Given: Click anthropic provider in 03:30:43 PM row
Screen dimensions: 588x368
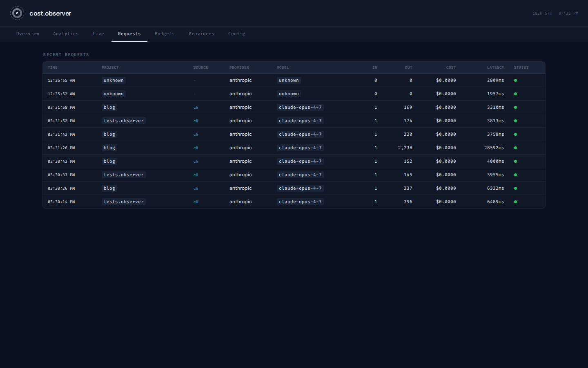Looking at the screenshot, I should pos(241,162).
